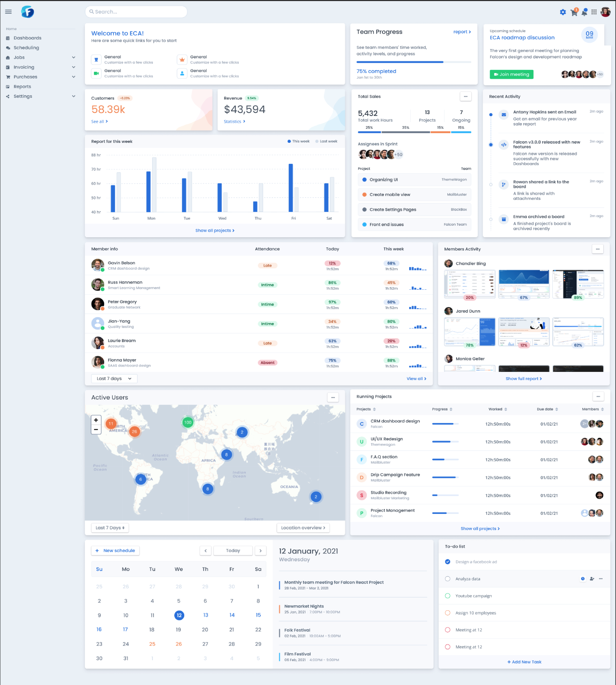Click Add New Task link
616x685 pixels.
[524, 662]
